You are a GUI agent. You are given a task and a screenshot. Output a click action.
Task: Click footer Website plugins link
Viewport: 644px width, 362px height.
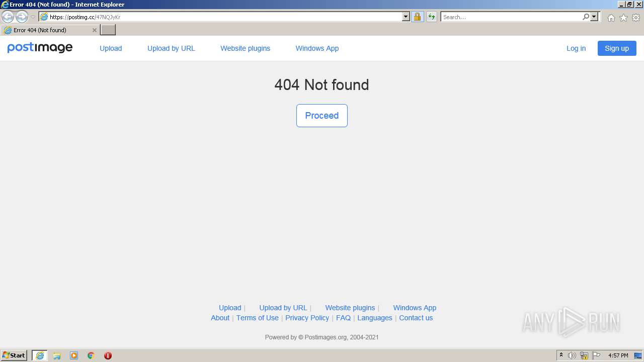[x=350, y=308]
